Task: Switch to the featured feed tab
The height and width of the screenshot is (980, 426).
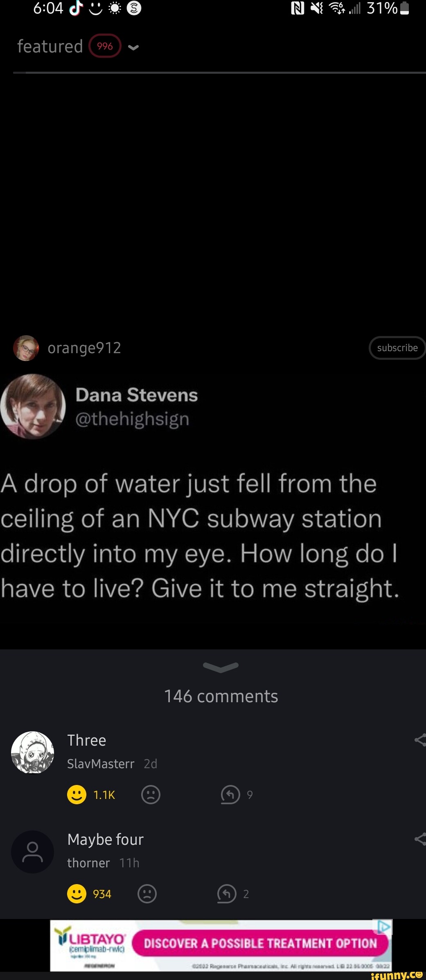Action: tap(48, 46)
